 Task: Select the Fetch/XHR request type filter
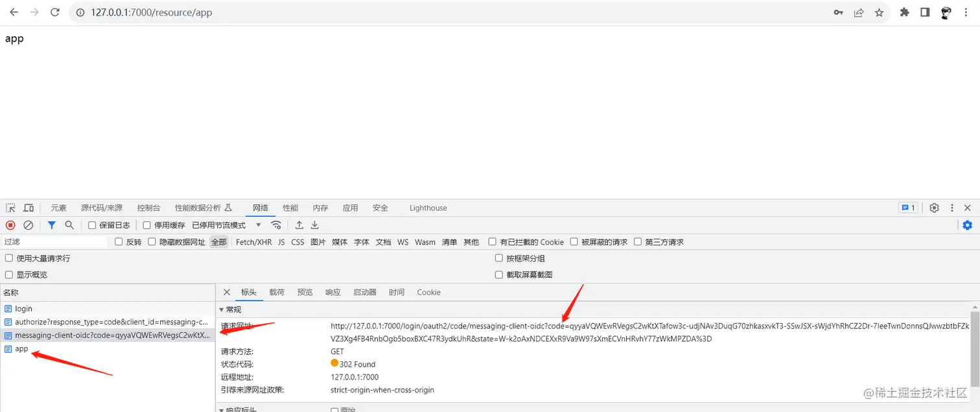pos(252,241)
